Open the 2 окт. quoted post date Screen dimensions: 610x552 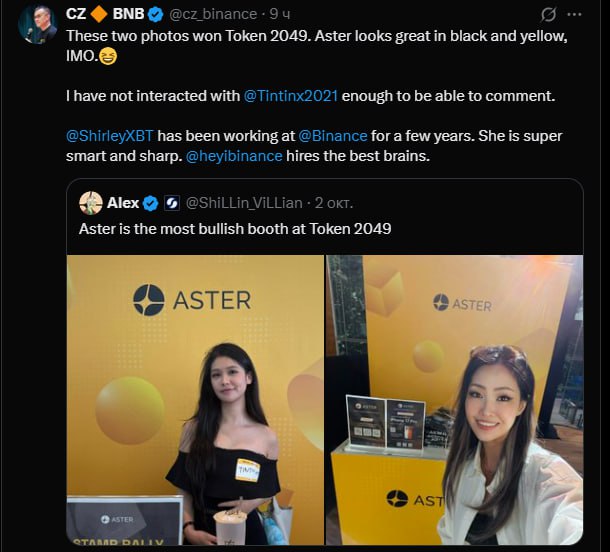pyautogui.click(x=334, y=203)
